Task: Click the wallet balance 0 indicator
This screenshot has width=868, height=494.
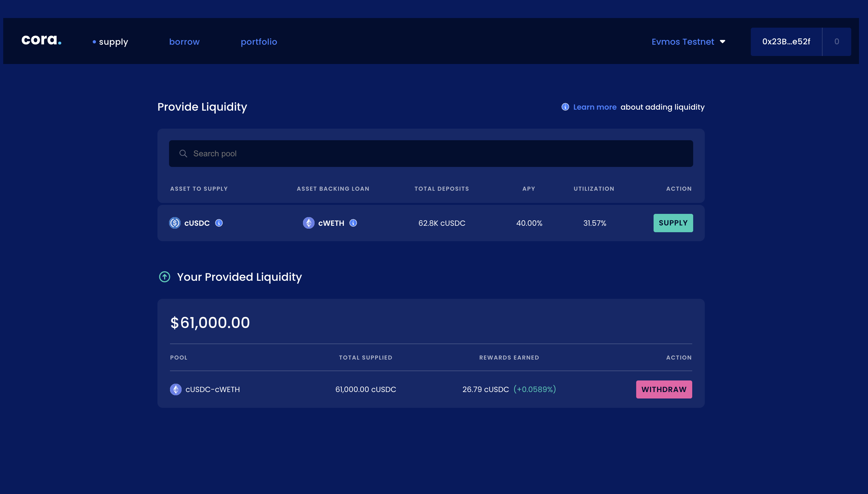Action: point(836,42)
